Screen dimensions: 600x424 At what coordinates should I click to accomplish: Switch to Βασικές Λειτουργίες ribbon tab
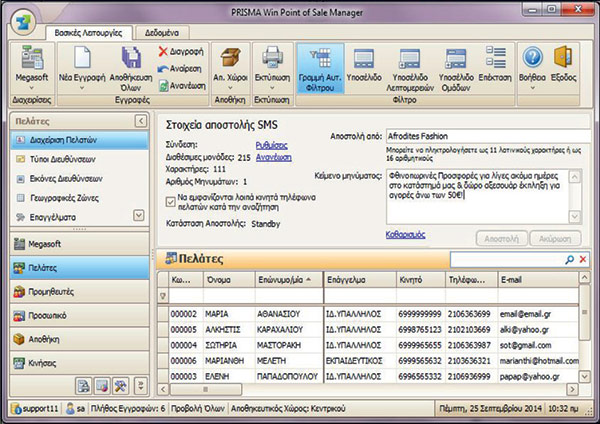88,33
